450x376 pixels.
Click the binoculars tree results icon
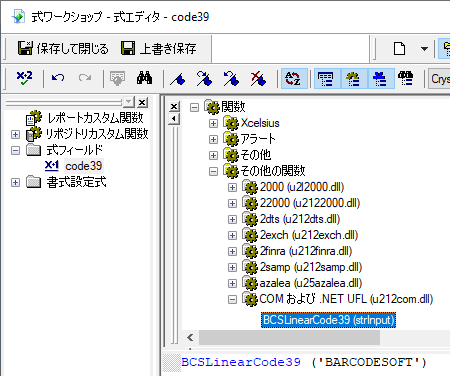tap(406, 79)
